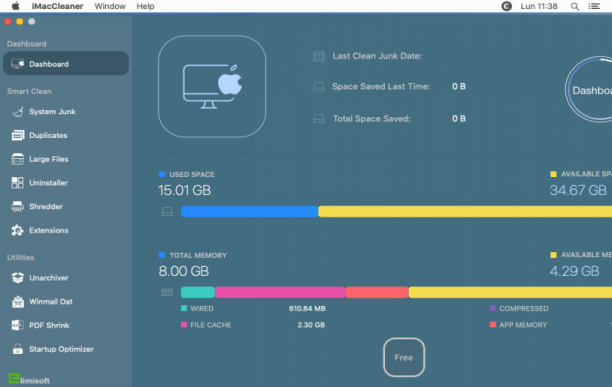Click the disk icon beside Space Saved Last Time

(319, 87)
